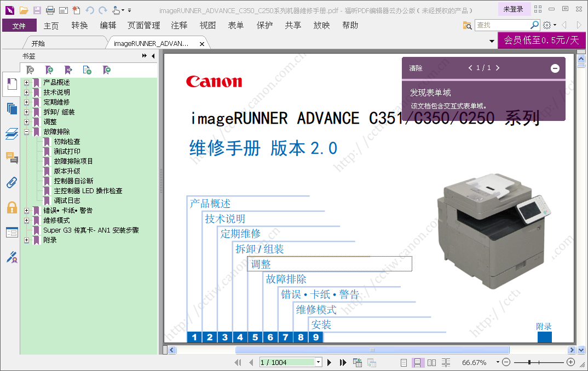Image resolution: width=588 pixels, height=371 pixels.
Task: Click the 未登录 login button
Action: [x=513, y=9]
